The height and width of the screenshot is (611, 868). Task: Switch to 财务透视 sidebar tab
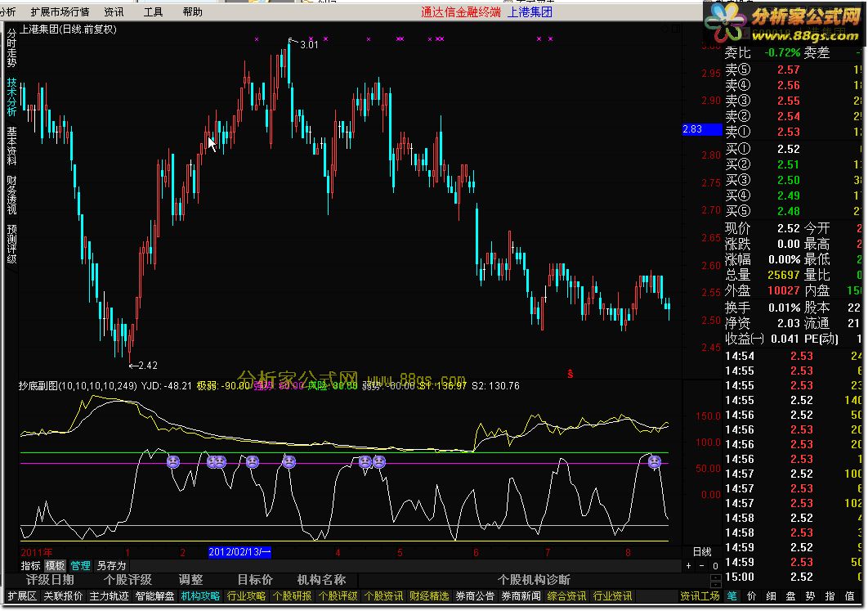coord(11,195)
